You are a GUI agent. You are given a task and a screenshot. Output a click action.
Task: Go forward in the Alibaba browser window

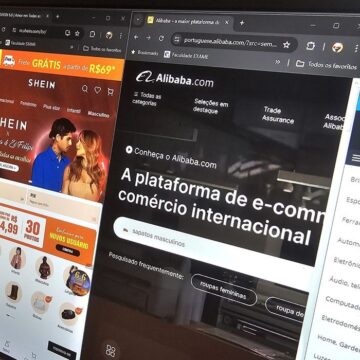(x=148, y=37)
